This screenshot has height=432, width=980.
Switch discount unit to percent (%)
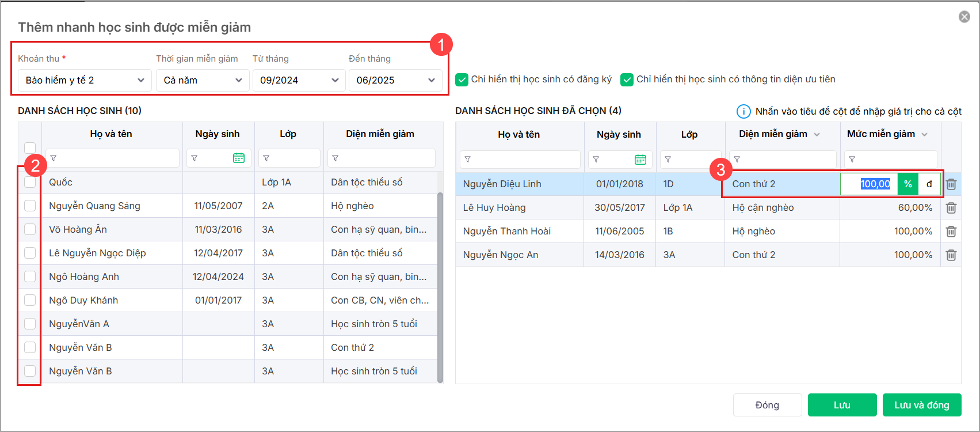pos(907,184)
